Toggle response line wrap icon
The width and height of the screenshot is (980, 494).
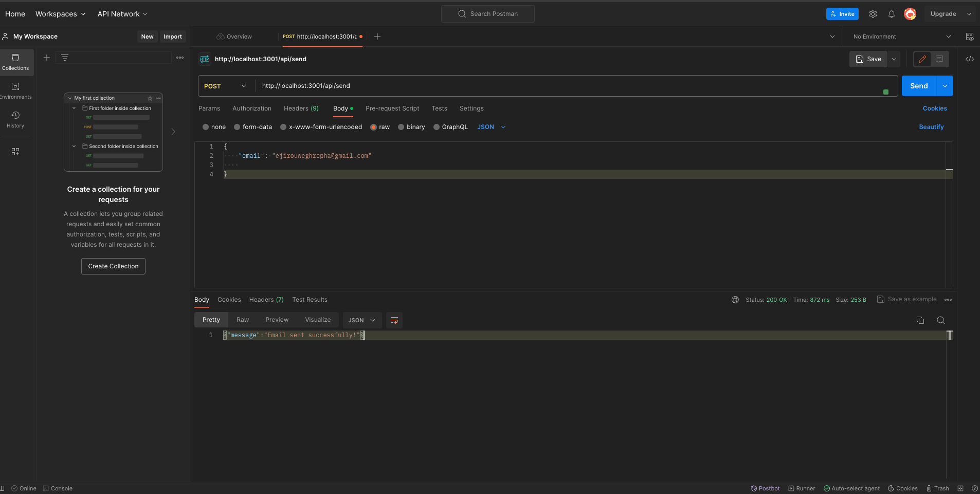[394, 320]
